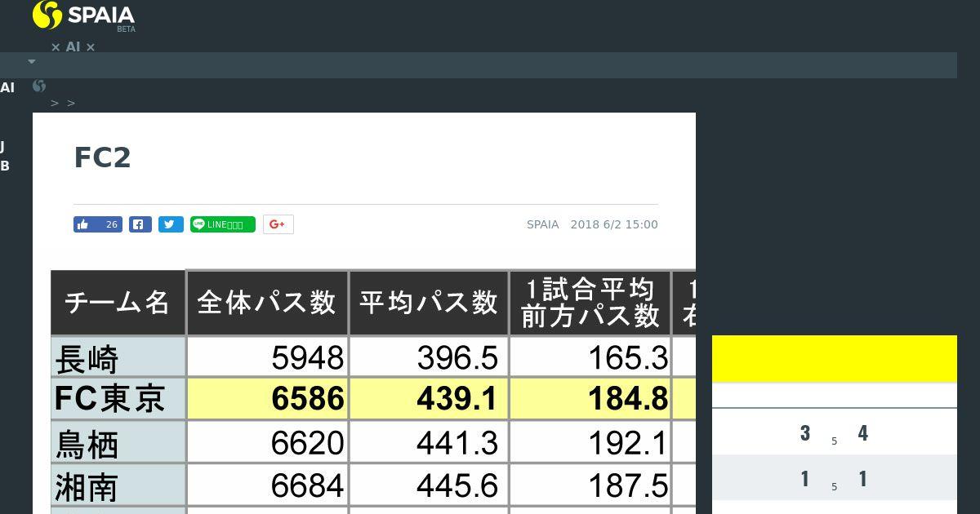980x514 pixels.
Task: Click the チーム名 column header
Action: tap(118, 303)
